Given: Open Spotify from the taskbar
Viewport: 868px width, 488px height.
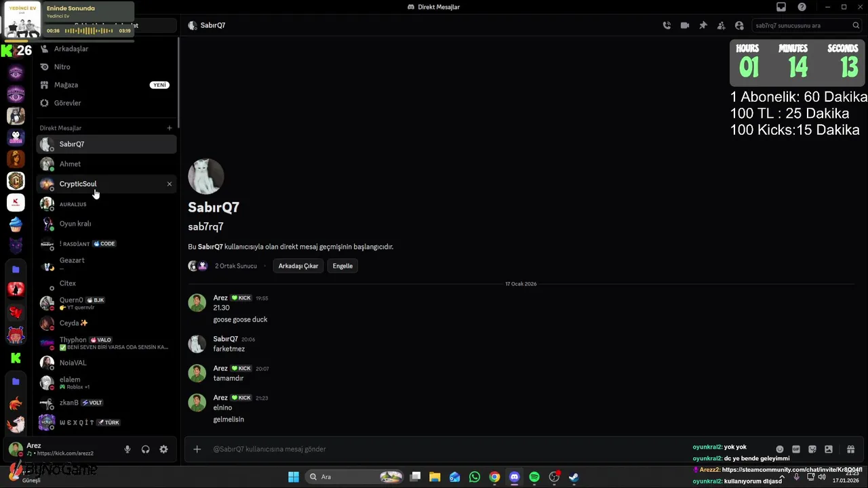Looking at the screenshot, I should coord(534,477).
